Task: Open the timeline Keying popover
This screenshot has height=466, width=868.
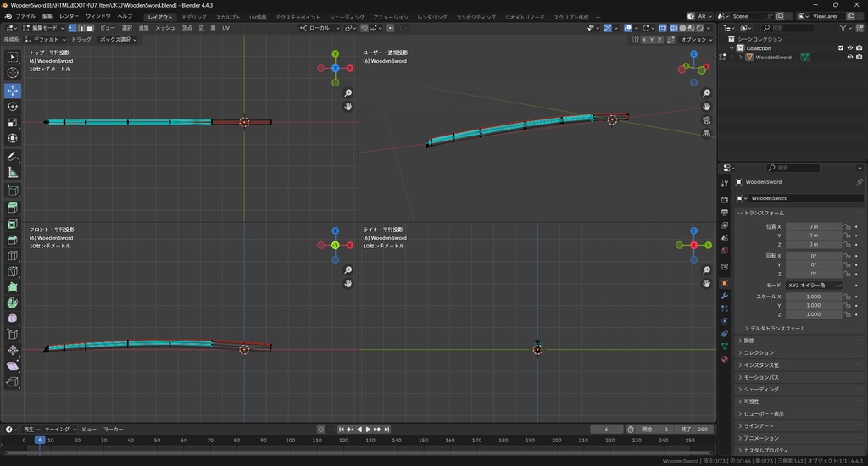Action: tap(60, 430)
